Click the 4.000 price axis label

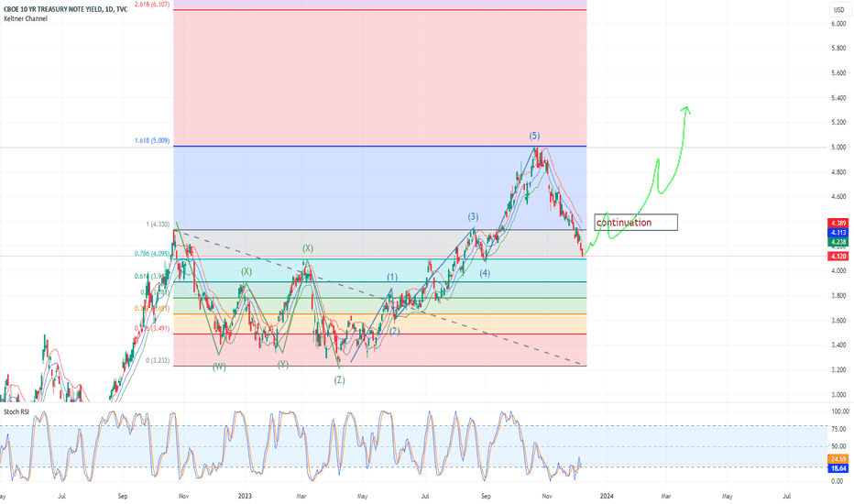coord(838,271)
